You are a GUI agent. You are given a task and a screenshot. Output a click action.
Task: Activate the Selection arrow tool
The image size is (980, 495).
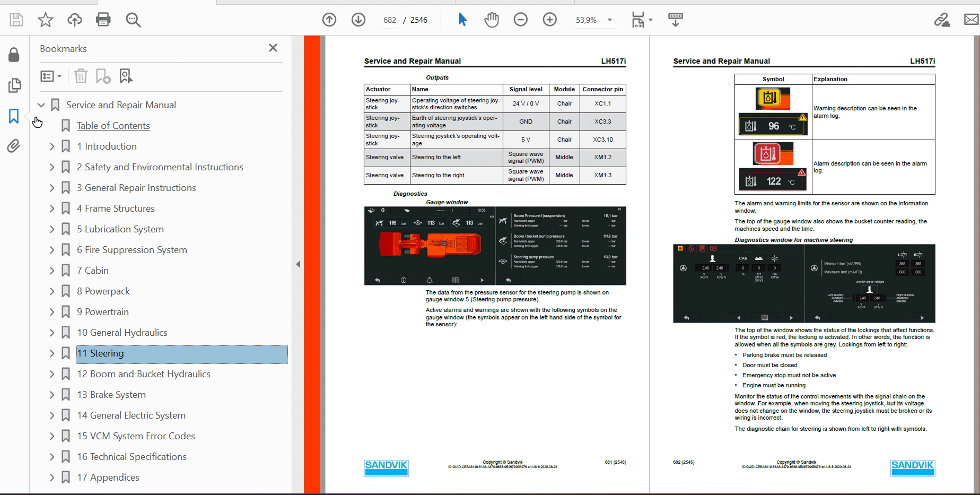(462, 20)
